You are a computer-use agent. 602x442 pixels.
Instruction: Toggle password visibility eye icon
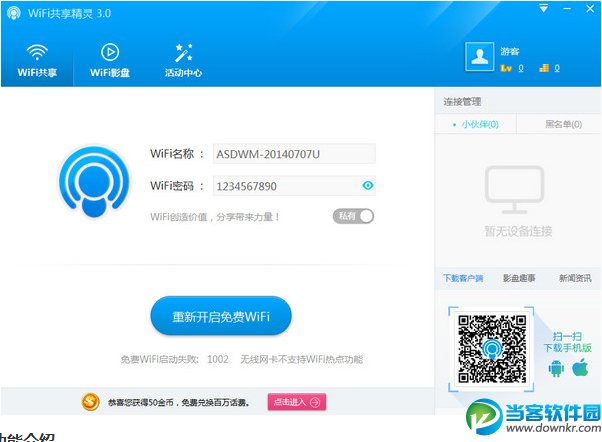[367, 185]
